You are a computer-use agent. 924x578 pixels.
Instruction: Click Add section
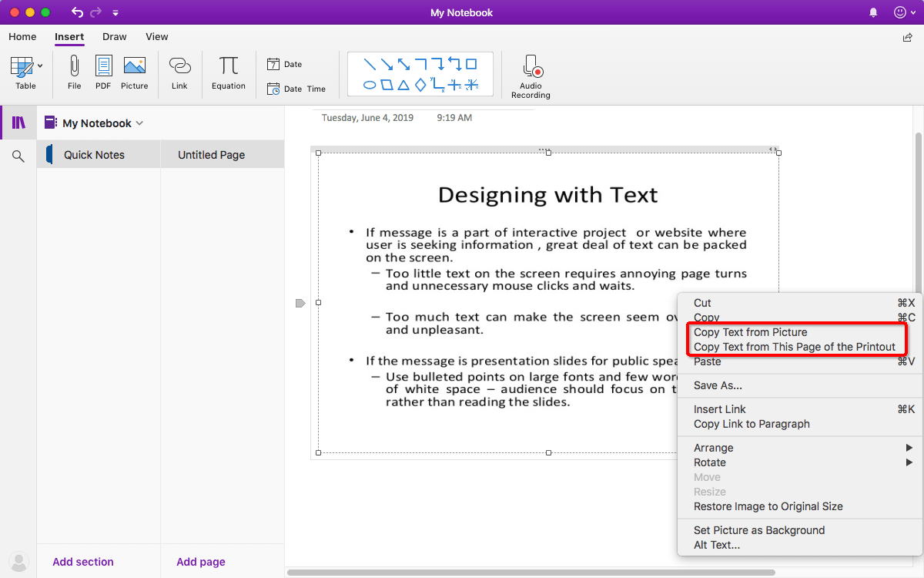click(83, 562)
